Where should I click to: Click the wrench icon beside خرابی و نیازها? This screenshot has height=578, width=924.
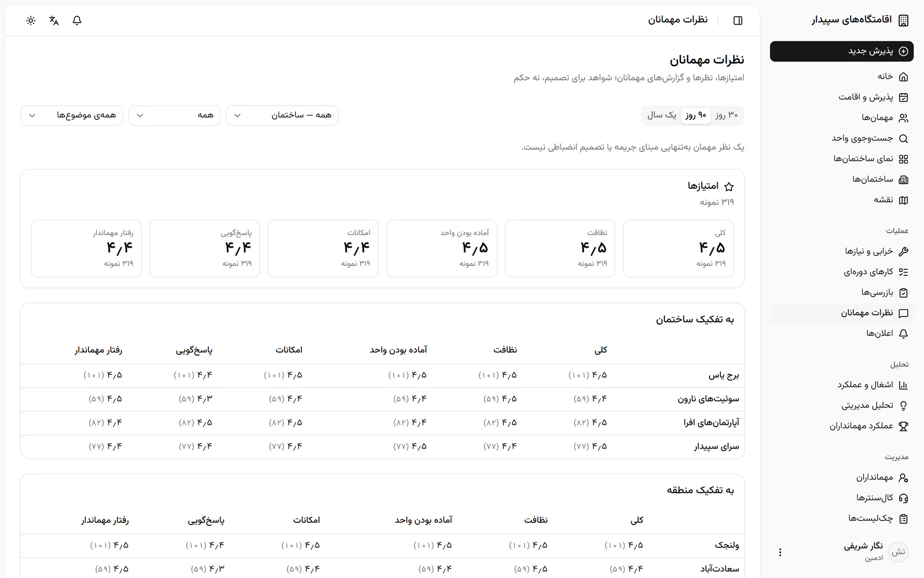[903, 252]
